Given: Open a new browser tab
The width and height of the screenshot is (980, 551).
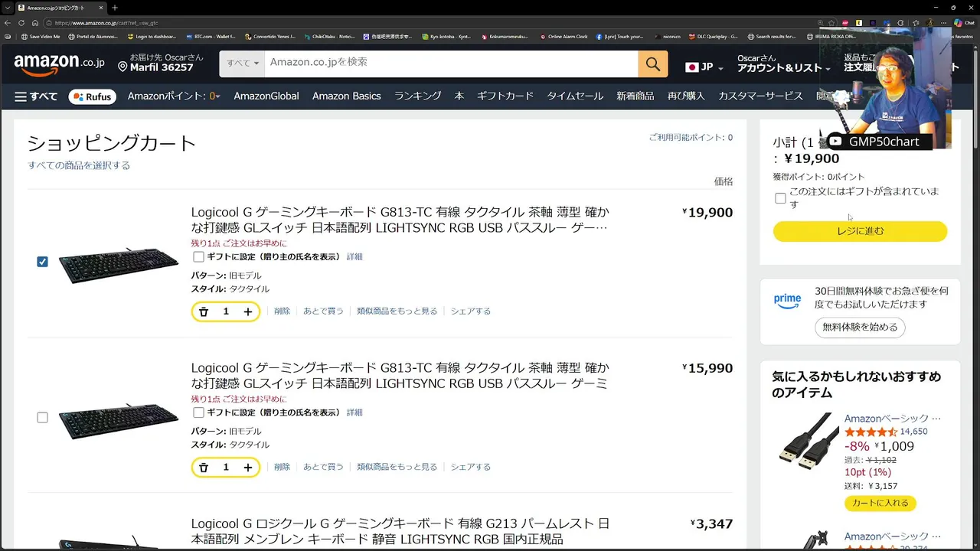Looking at the screenshot, I should pos(114,8).
